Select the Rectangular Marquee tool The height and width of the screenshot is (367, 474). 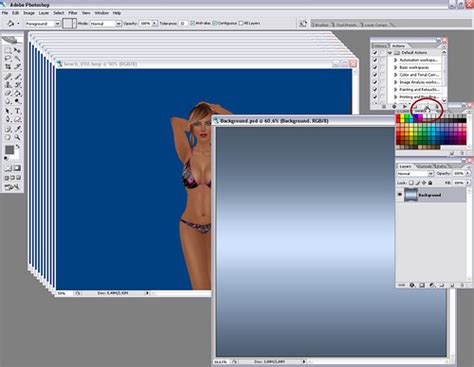click(x=8, y=50)
